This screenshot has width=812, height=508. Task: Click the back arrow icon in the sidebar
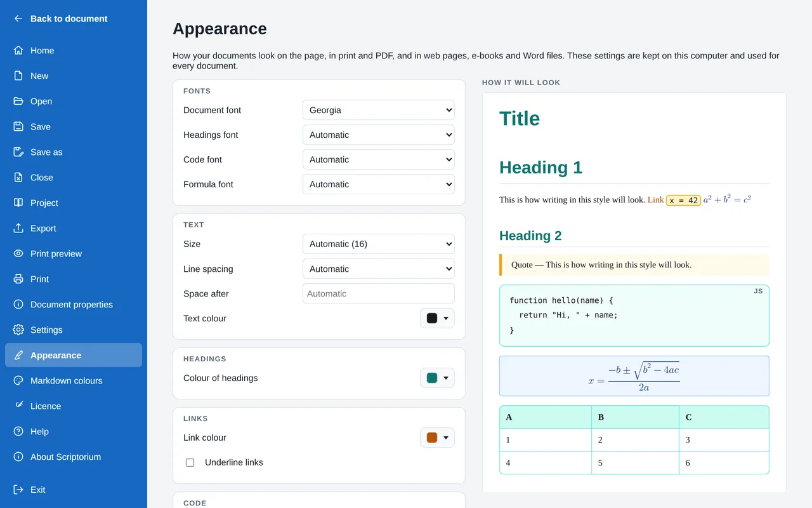point(18,18)
